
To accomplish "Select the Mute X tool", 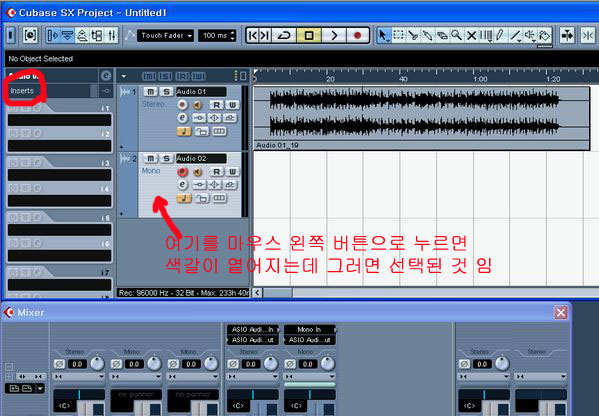I will pos(471,36).
